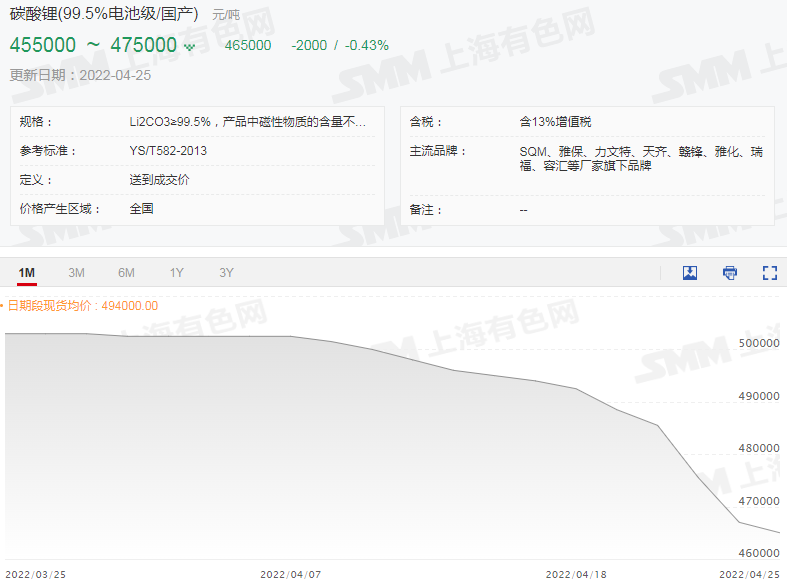Click the -0.43% price change figure

click(367, 46)
